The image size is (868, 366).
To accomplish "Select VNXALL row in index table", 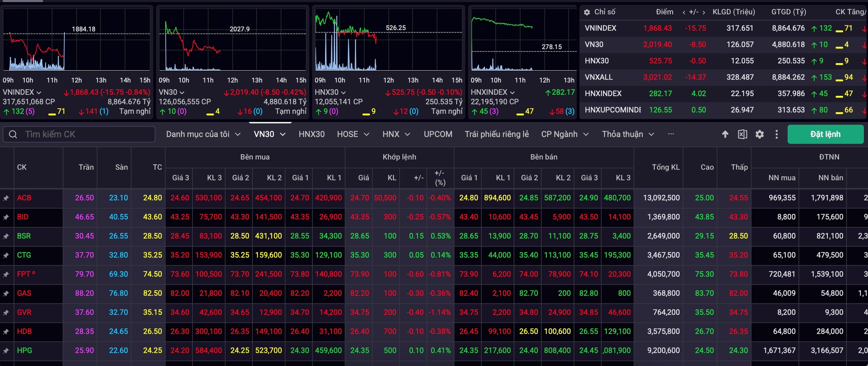I will pos(723,77).
